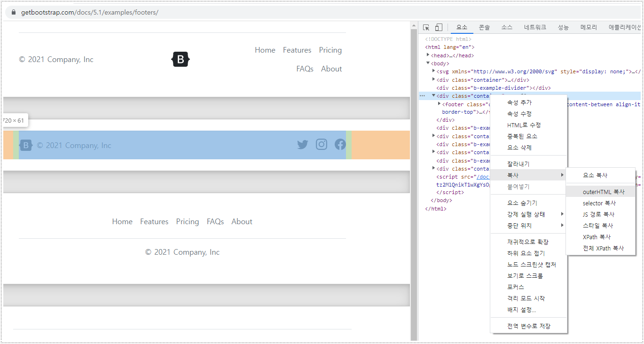Open the 성능 (Performance) tab
644x344 pixels.
pyautogui.click(x=563, y=27)
